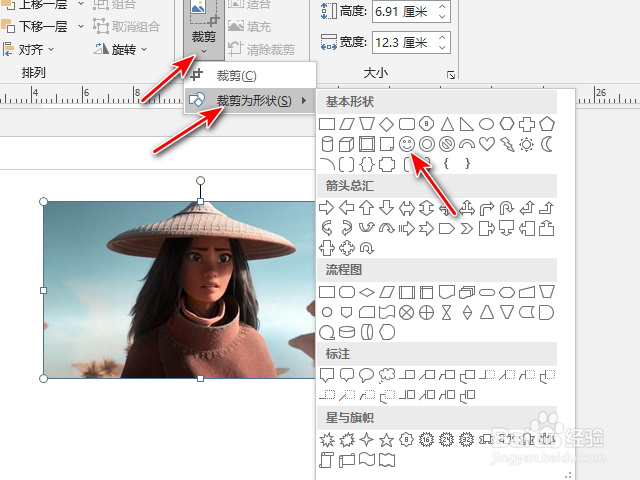Choose the no-symbol prohibited shape
The height and width of the screenshot is (480, 640).
tap(447, 144)
